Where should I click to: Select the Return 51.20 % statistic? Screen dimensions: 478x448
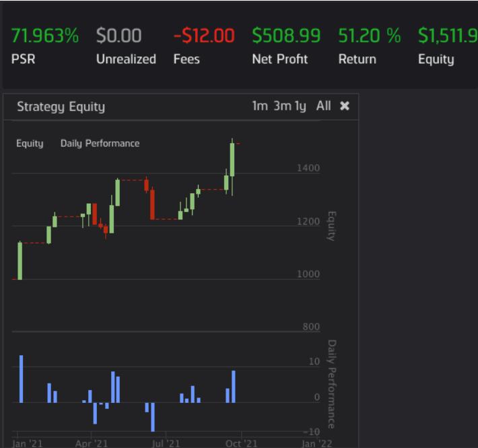click(x=369, y=36)
